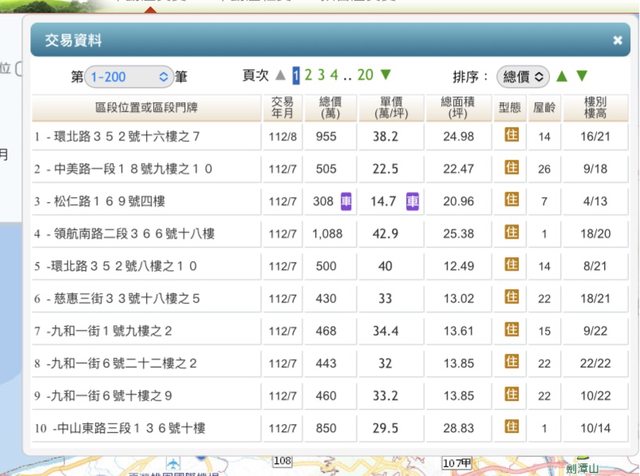Click 住 type icon for 環北路352號十六樓之7
The height and width of the screenshot is (476, 640).
511,135
